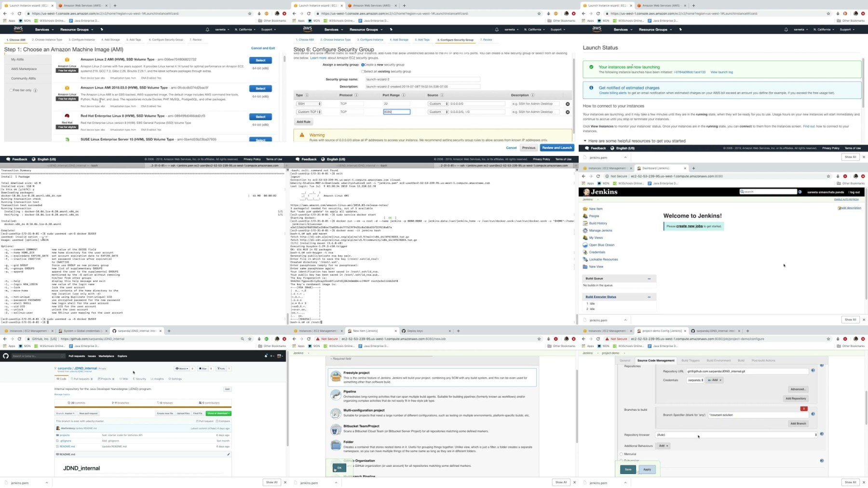
Task: Click the Freestyle project icon
Action: [336, 376]
